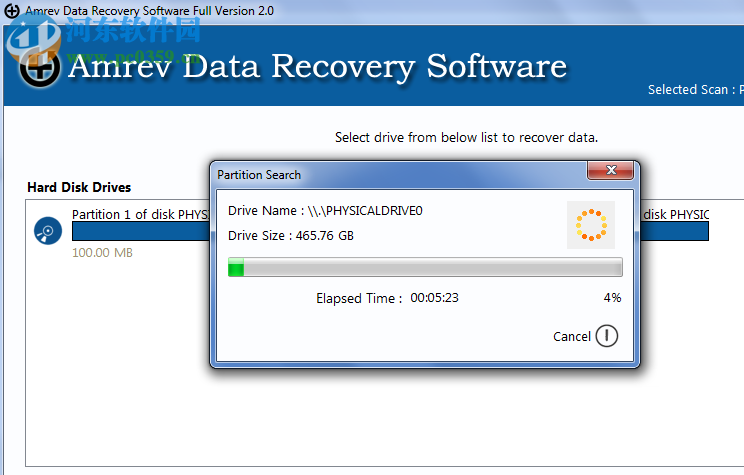This screenshot has height=475, width=744.
Task: Click the Selected Scan label
Action: point(696,89)
